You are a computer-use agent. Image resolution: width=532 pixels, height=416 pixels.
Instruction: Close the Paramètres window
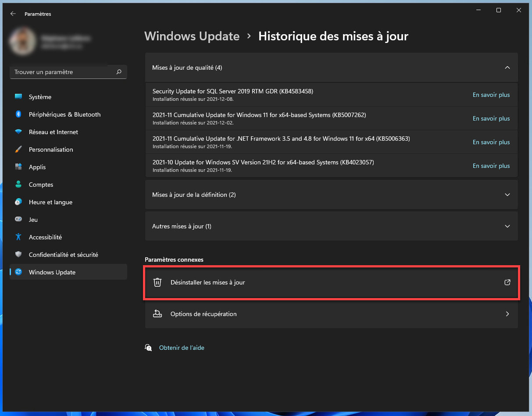(x=519, y=11)
